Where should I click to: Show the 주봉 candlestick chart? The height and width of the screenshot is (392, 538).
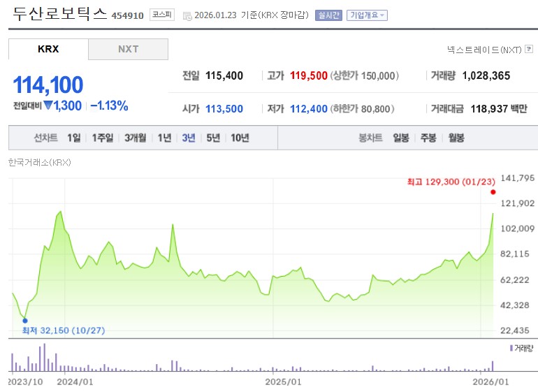click(x=428, y=138)
